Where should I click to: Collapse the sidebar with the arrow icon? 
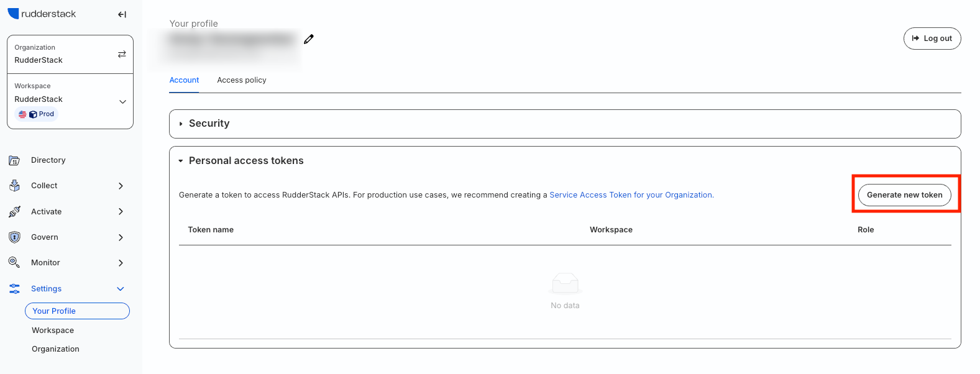click(x=122, y=14)
